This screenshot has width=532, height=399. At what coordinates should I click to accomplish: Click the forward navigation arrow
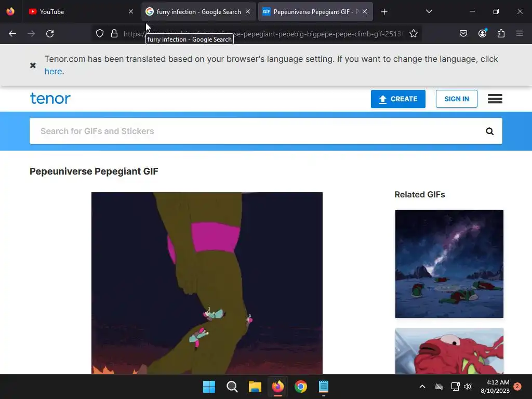tap(31, 34)
